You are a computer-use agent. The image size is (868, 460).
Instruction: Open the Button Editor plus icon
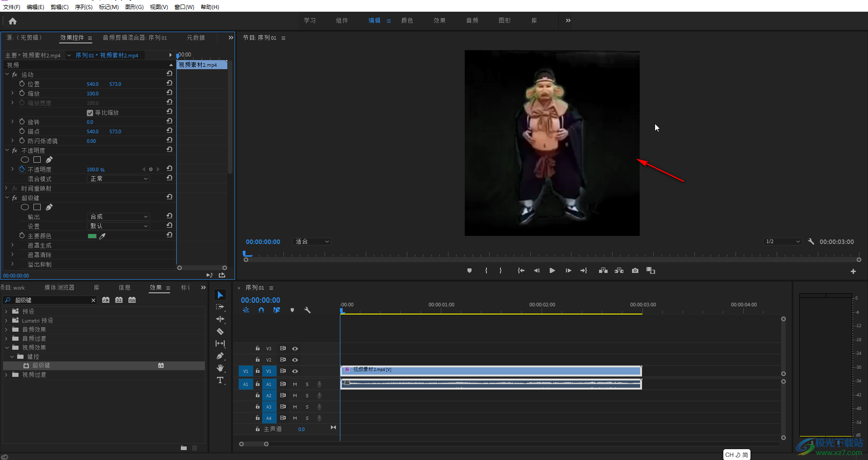pyautogui.click(x=853, y=271)
